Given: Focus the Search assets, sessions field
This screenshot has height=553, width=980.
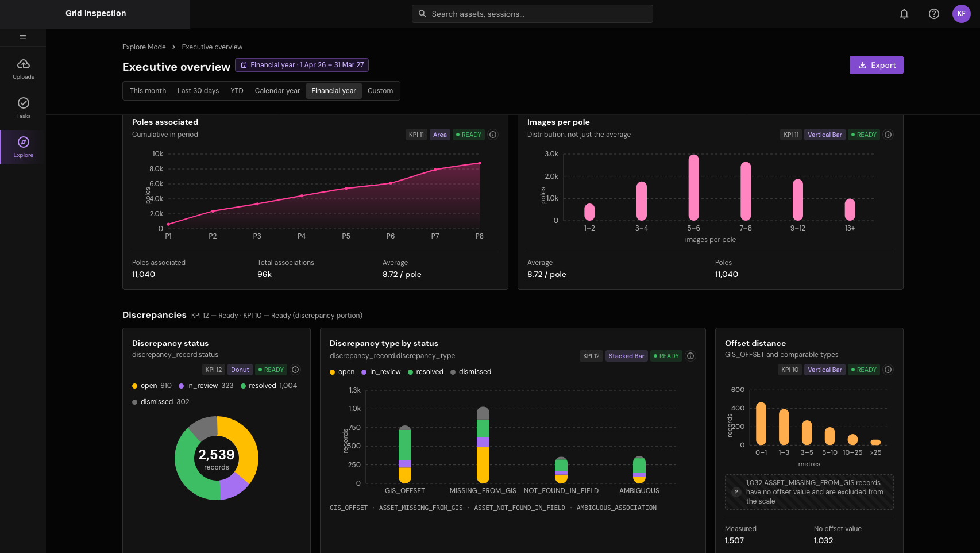Looking at the screenshot, I should (533, 14).
